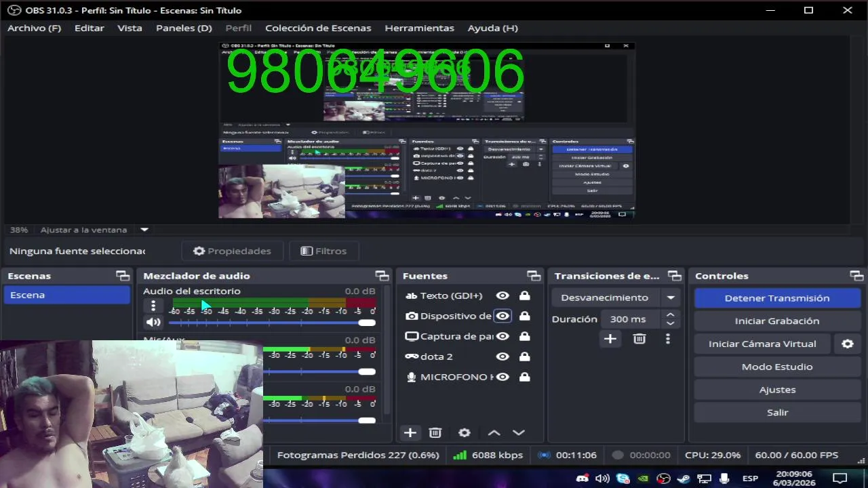Click Detener Transmisión button
Screen dimensions: 868x488
click(x=777, y=298)
